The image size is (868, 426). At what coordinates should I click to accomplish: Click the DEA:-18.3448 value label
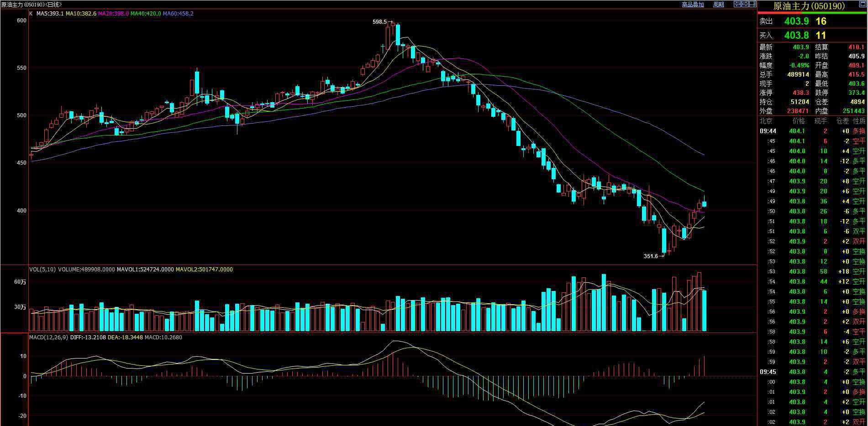point(126,338)
